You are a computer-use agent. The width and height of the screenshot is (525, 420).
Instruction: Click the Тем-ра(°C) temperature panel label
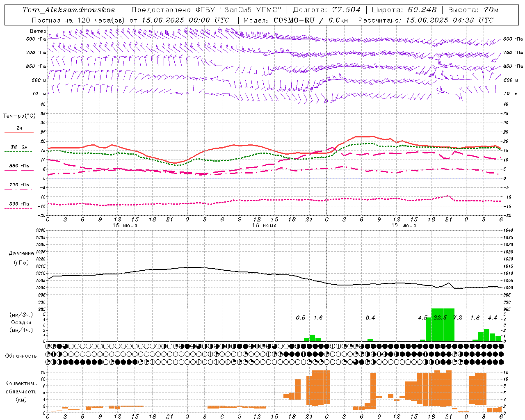click(x=19, y=116)
